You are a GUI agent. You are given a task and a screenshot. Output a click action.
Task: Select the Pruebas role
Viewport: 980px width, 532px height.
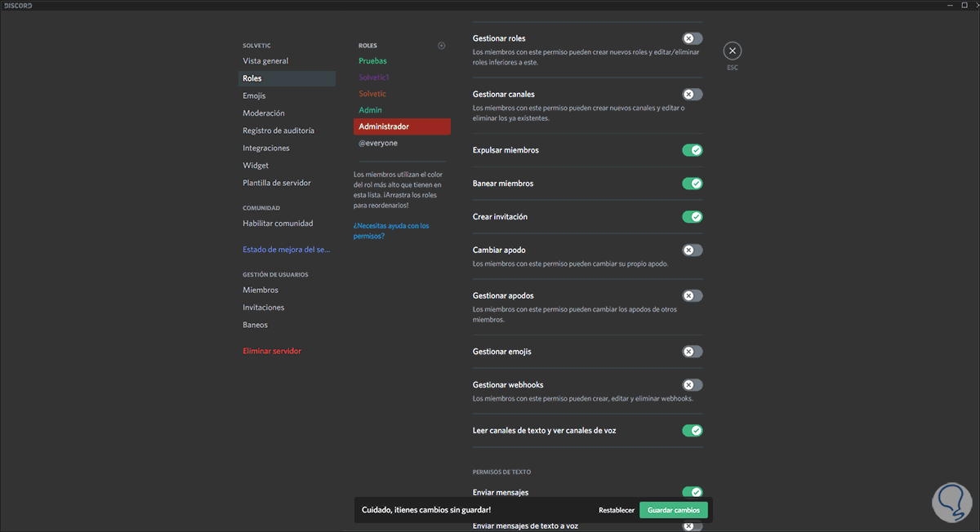click(372, 61)
